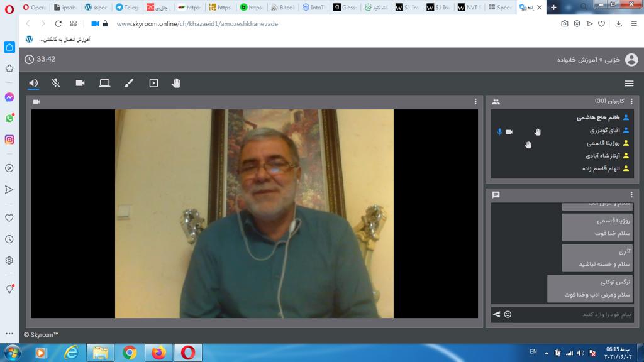This screenshot has width=644, height=362.
Task: Turn on the webcam from the toolbar
Action: (80, 83)
